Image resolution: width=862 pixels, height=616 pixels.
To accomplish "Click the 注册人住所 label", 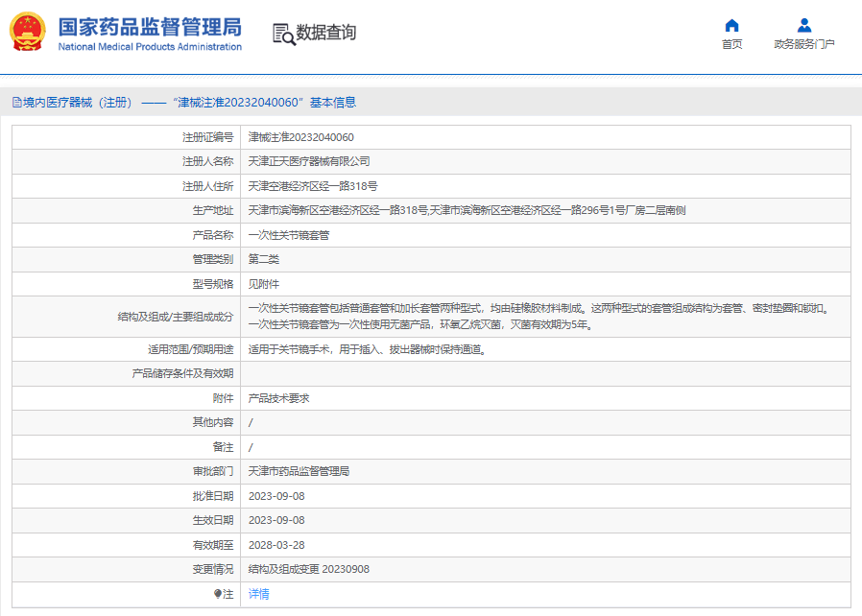I will click(x=207, y=186).
